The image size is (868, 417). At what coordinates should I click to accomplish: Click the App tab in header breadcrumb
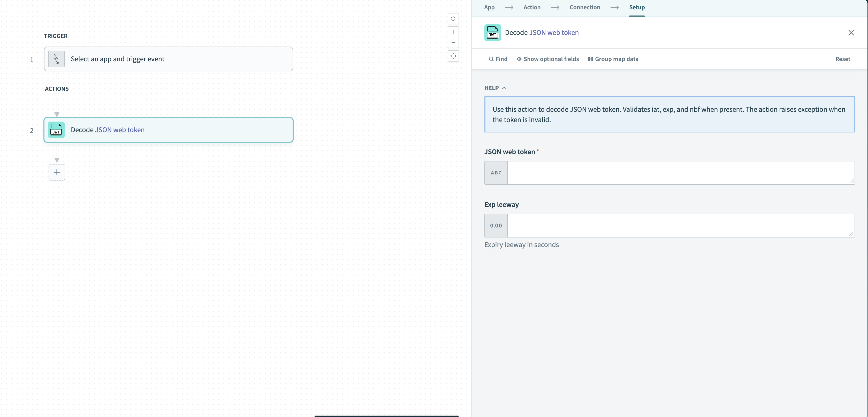(489, 7)
